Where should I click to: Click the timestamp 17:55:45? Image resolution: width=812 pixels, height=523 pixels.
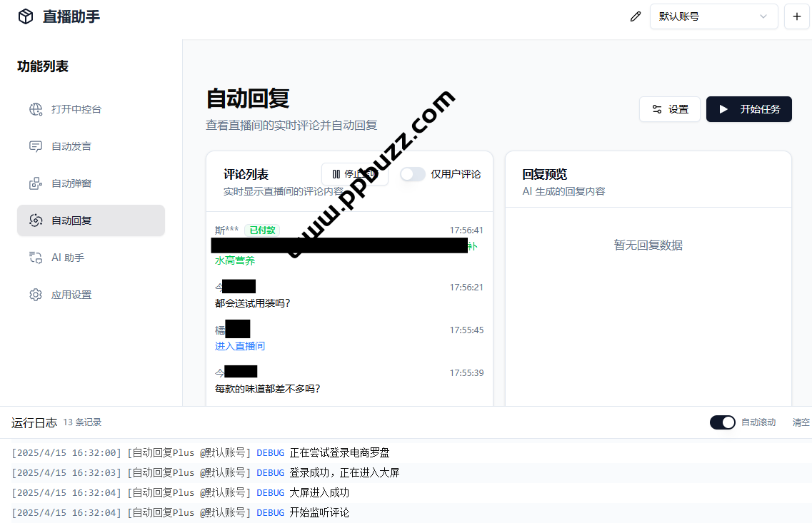click(466, 330)
